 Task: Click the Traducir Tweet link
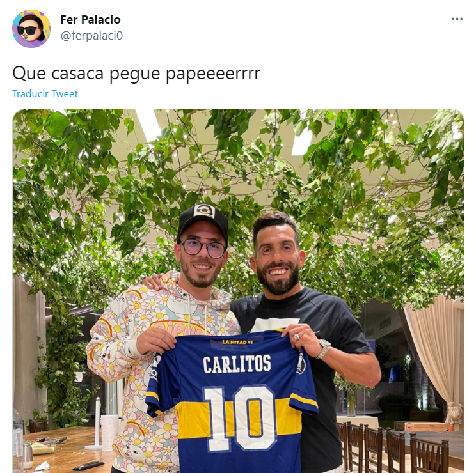point(45,94)
